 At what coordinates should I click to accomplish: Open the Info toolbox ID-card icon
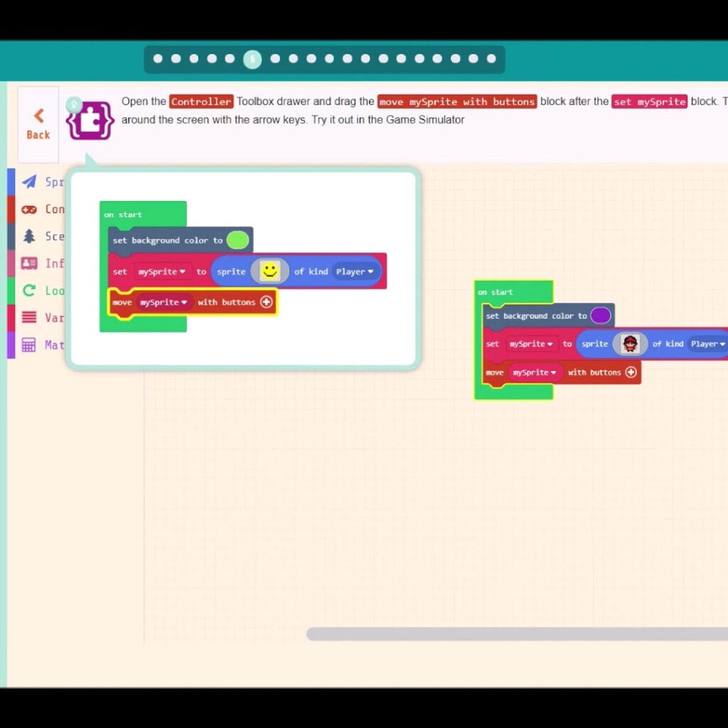tap(29, 263)
